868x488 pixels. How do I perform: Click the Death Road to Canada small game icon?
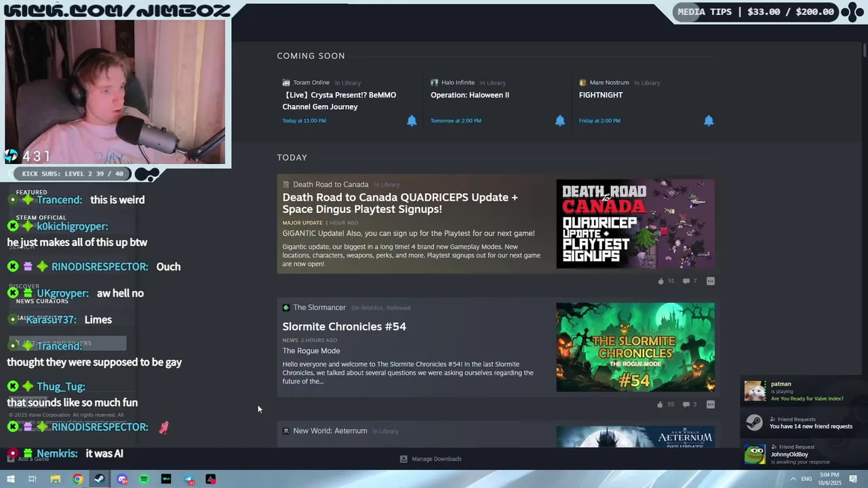click(286, 184)
